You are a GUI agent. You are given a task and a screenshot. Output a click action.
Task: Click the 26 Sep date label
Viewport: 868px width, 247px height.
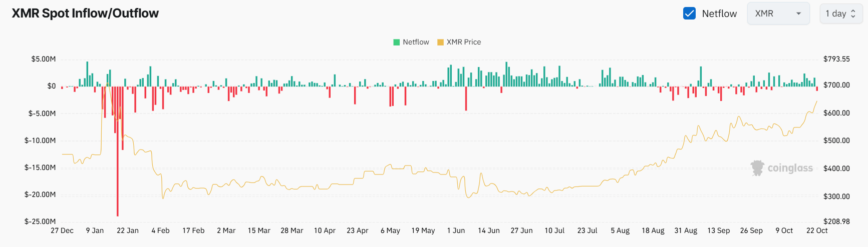751,230
